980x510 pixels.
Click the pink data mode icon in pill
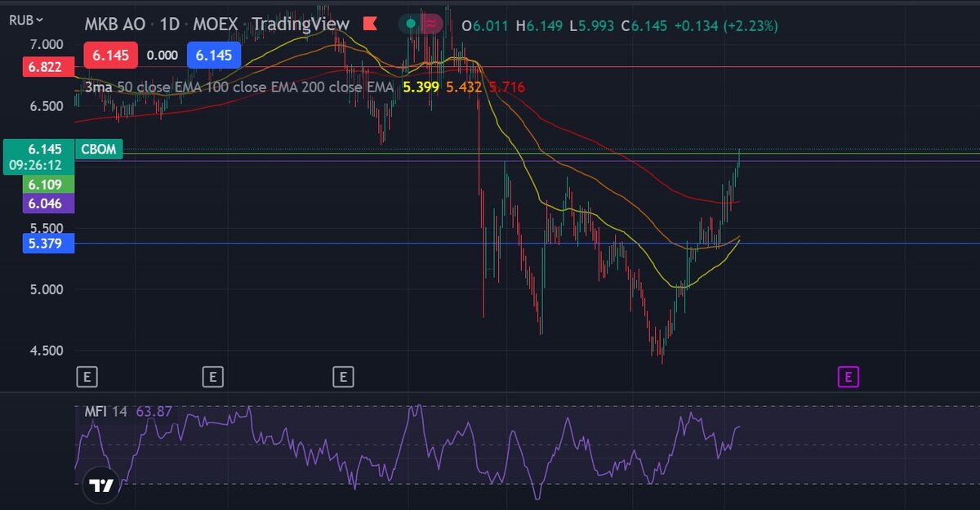click(x=430, y=24)
